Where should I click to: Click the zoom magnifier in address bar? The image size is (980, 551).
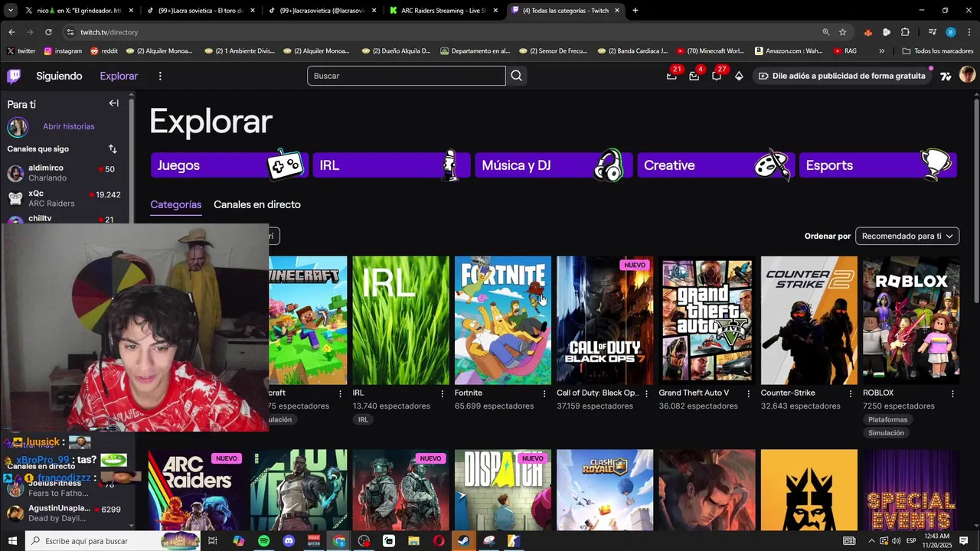pos(826,32)
